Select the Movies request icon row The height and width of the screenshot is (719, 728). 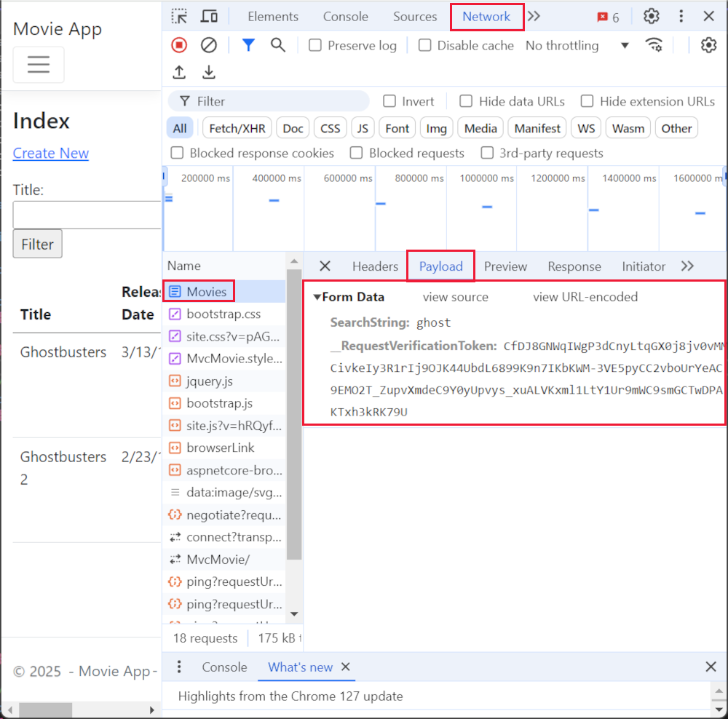click(x=223, y=292)
